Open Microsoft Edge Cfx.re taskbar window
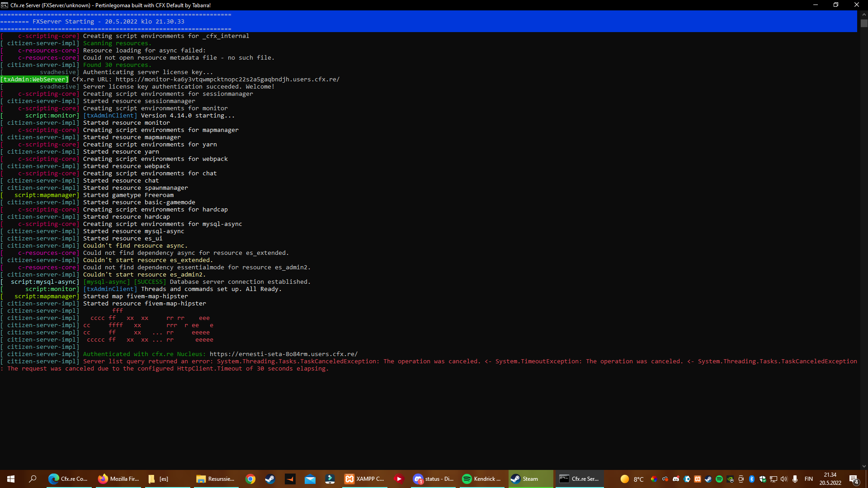The height and width of the screenshot is (488, 868). (69, 479)
